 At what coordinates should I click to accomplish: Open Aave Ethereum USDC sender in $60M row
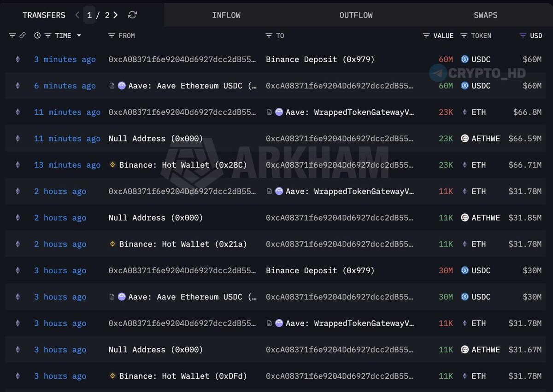[193, 86]
